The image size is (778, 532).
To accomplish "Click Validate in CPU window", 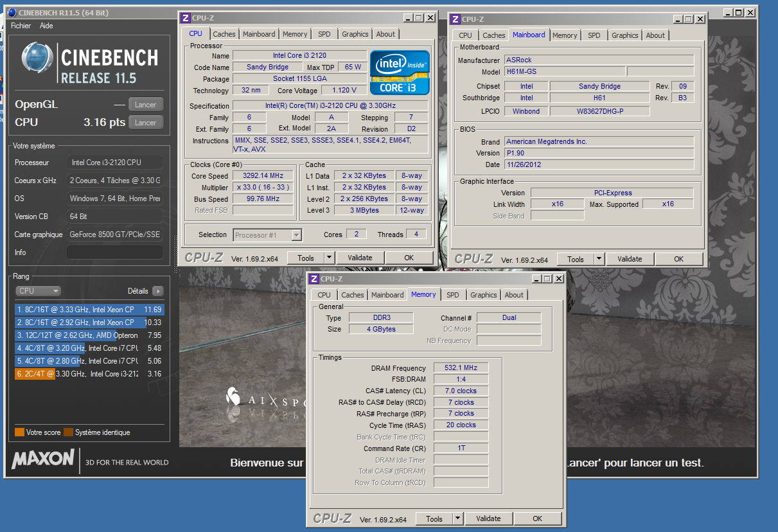I will tap(360, 258).
